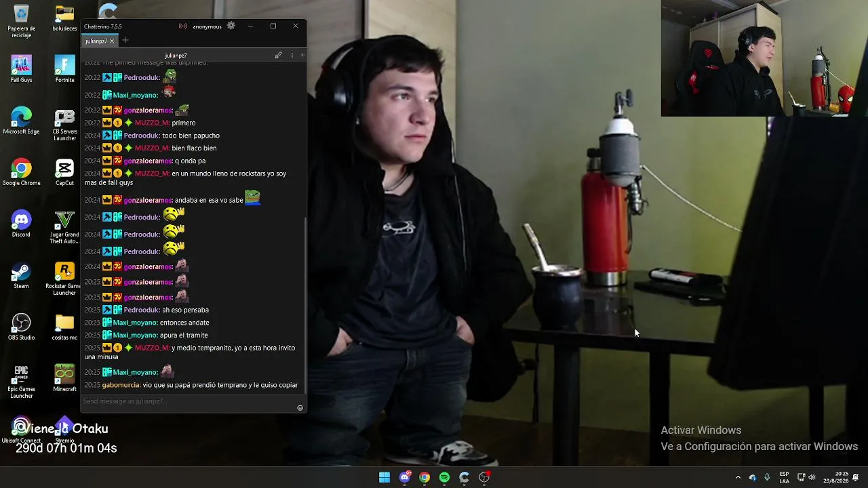
Task: Open the emote picker smiley
Action: coord(300,407)
